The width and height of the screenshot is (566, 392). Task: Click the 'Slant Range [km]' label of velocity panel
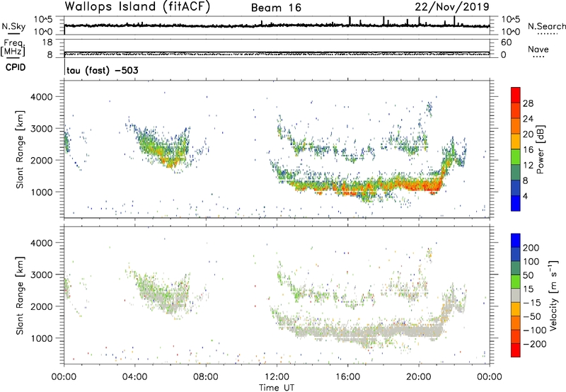point(20,296)
